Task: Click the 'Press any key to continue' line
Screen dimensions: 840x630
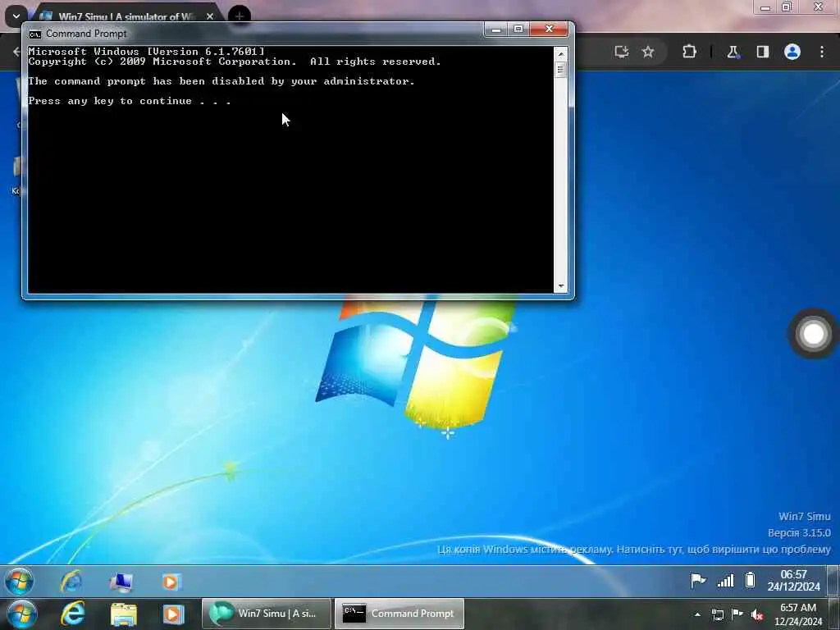Action: (130, 101)
